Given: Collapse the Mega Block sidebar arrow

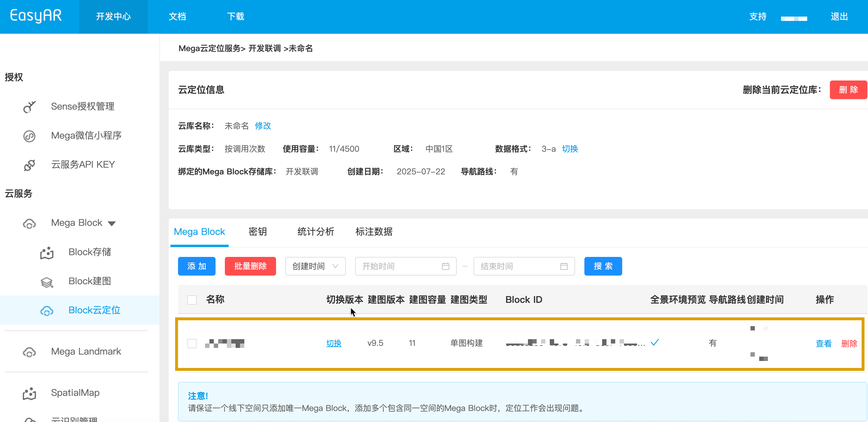Looking at the screenshot, I should [x=111, y=223].
